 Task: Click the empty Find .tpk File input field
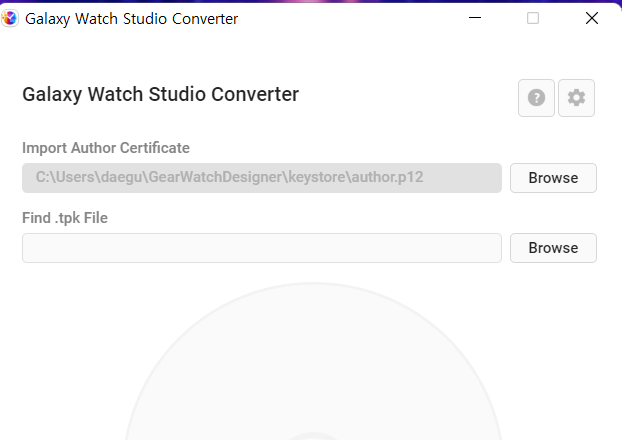(x=262, y=248)
